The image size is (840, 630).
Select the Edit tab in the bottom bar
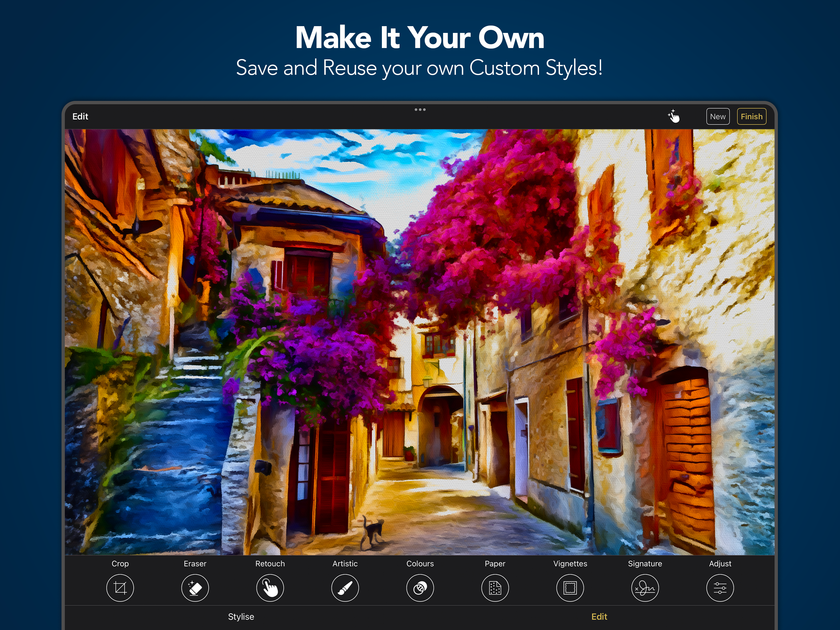(x=599, y=617)
